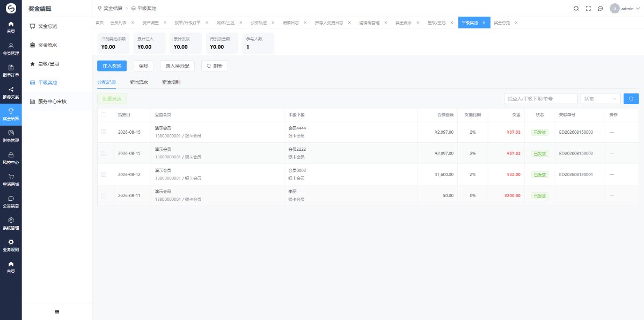Tick the checkbox for row BD202608150003
This screenshot has height=320, width=644.
104,132
